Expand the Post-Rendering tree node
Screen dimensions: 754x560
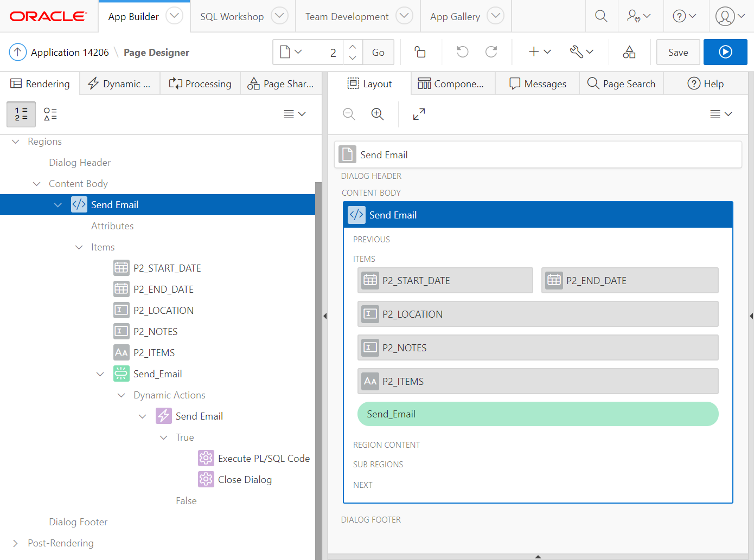16,543
